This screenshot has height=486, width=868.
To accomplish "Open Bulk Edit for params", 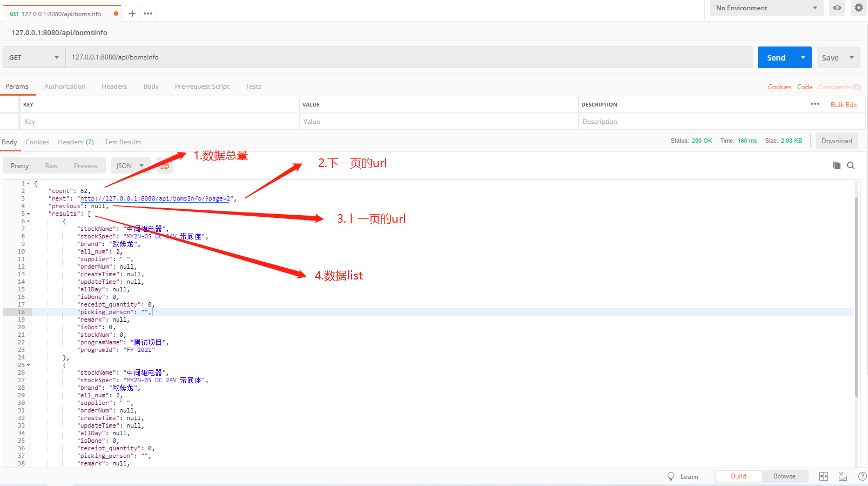I will (x=844, y=105).
